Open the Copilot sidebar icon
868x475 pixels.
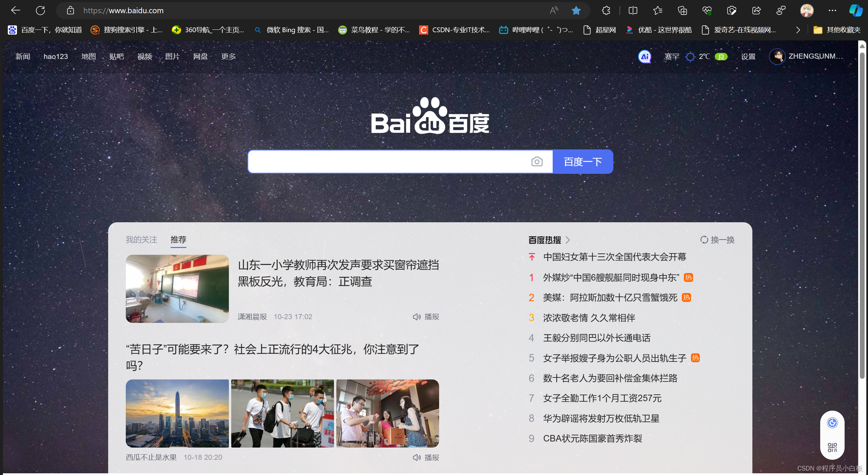[855, 11]
